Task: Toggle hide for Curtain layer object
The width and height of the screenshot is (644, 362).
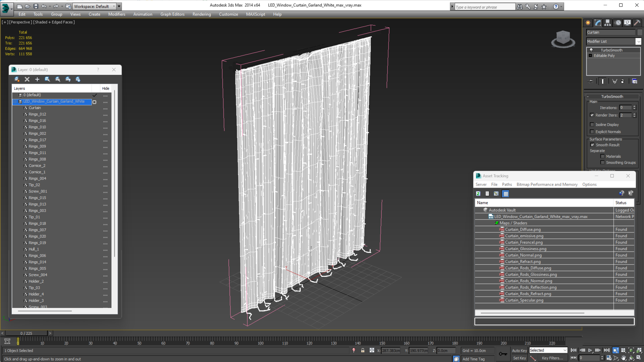Action: (105, 108)
